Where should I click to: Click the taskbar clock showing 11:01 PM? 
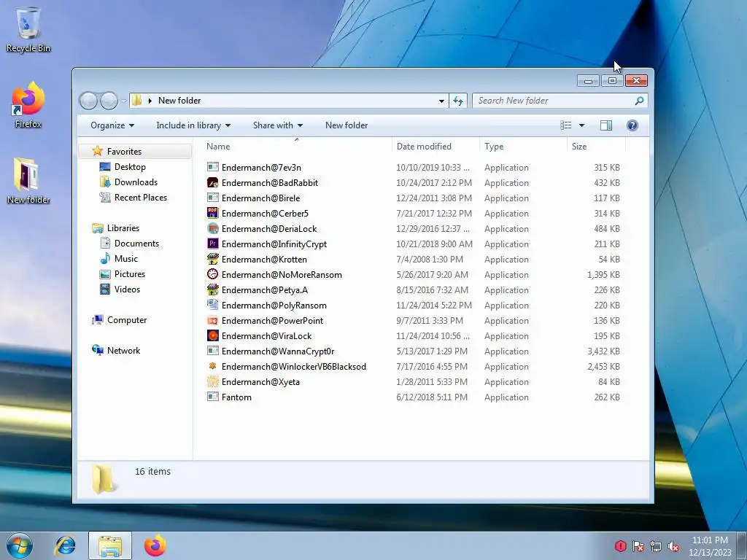(x=710, y=546)
